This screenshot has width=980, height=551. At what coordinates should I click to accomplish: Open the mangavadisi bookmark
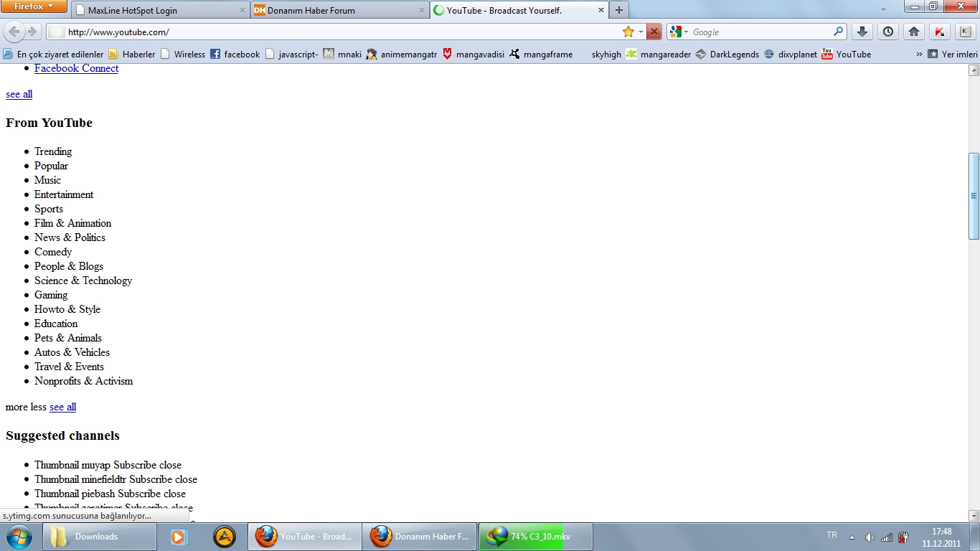pos(473,54)
